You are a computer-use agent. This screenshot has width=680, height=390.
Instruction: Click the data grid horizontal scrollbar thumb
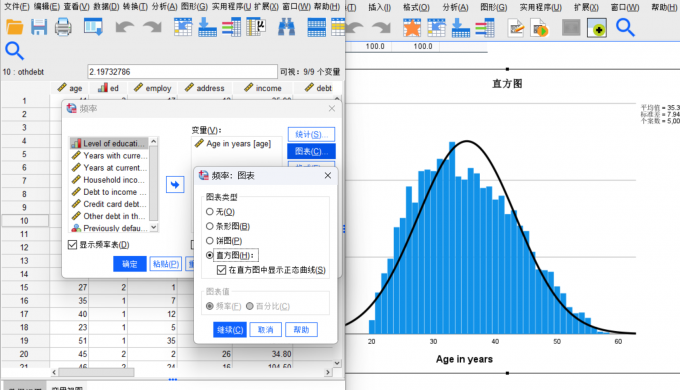point(96,372)
